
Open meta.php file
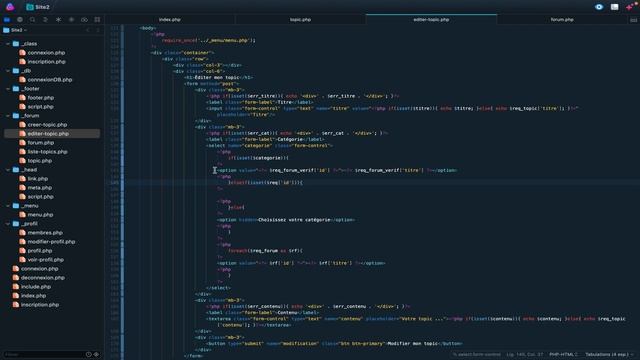[40, 188]
